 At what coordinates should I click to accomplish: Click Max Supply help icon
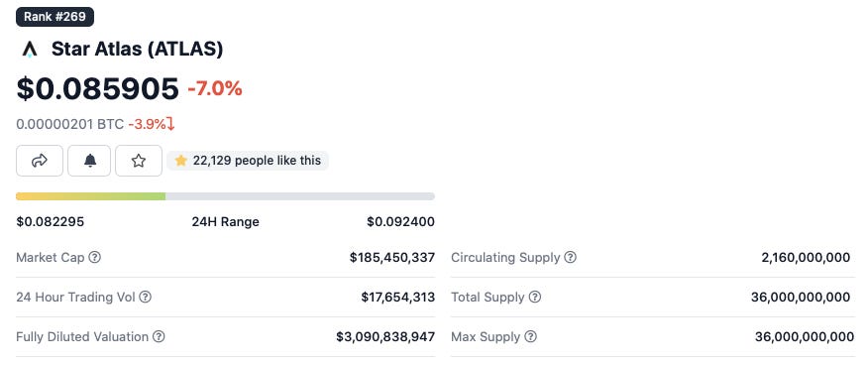point(530,336)
